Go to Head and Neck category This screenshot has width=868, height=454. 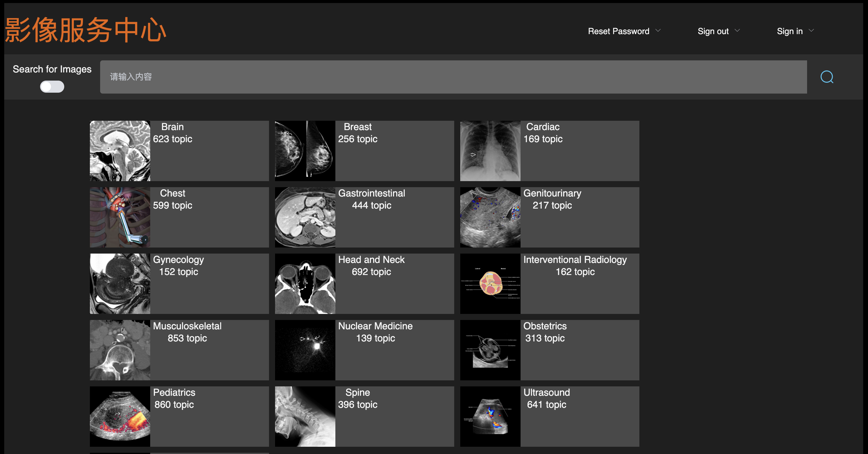371,260
